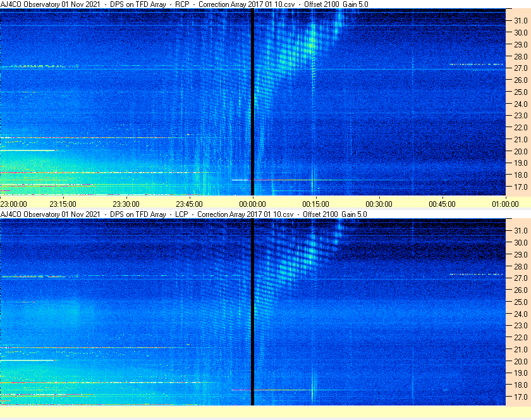
Task: Select the 23:15:00 time axis label
Action: [x=63, y=204]
